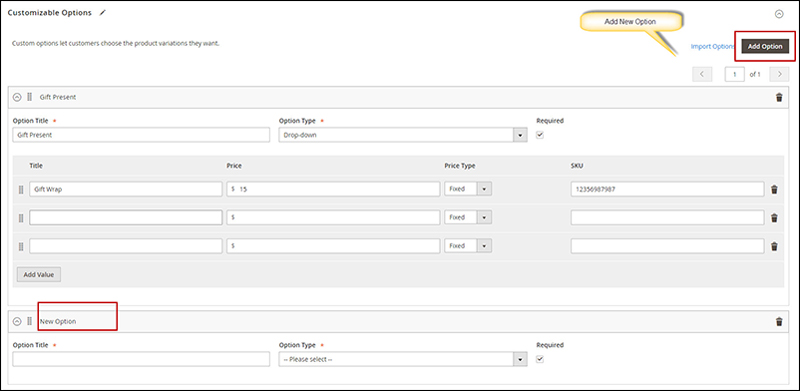Click drag handle of the second value row
The image size is (800, 391).
click(x=21, y=218)
